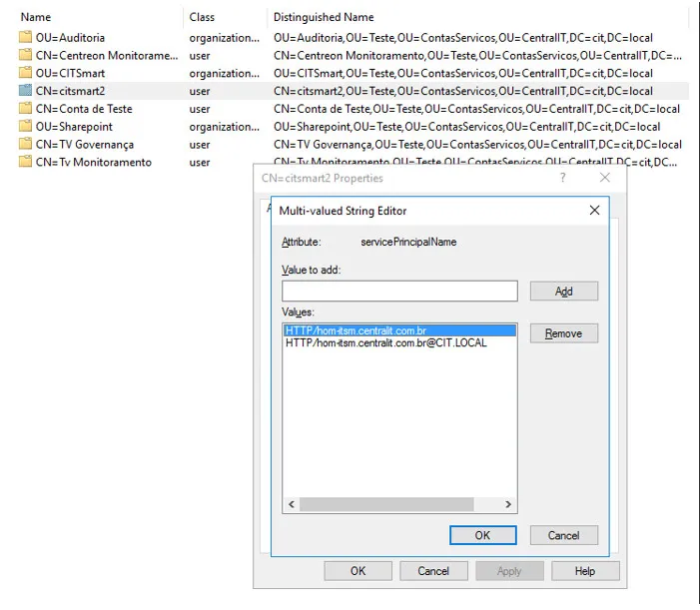Close the Multi-valued String Editor dialog
700x610 pixels.
pyautogui.click(x=594, y=211)
